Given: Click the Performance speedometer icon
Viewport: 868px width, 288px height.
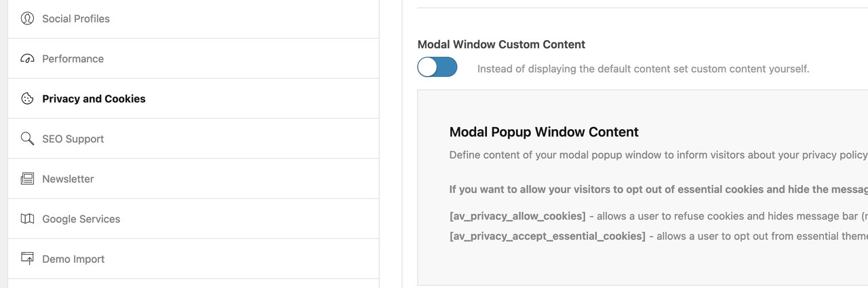Looking at the screenshot, I should pos(27,58).
